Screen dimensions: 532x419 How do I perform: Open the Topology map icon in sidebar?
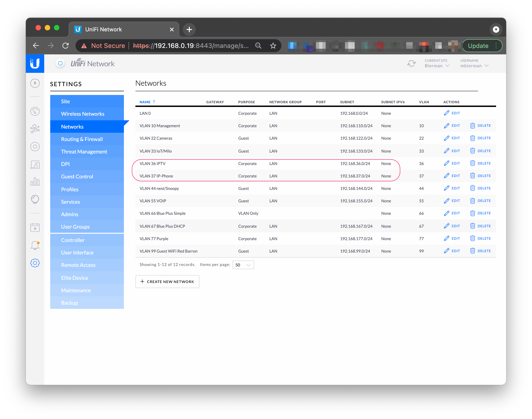point(35,129)
